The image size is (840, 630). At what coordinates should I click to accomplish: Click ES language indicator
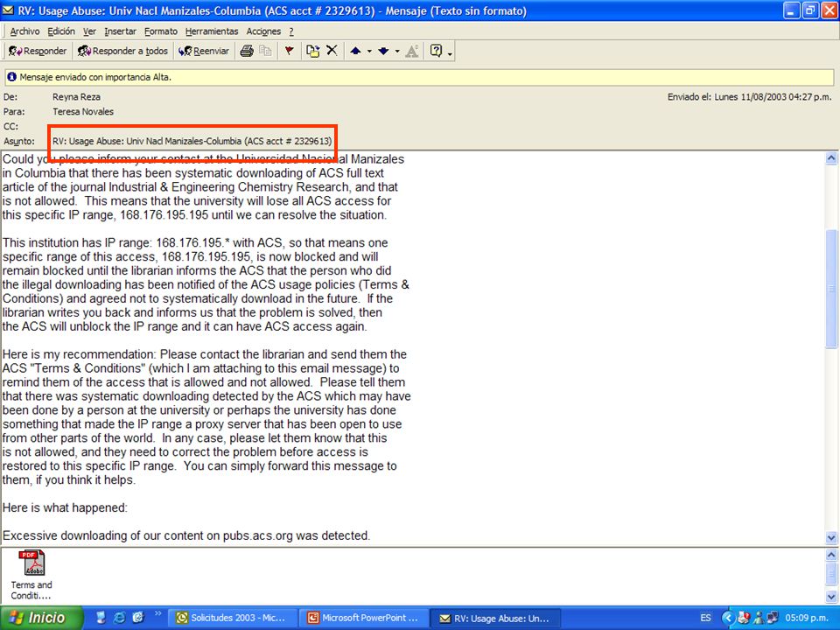(705, 618)
